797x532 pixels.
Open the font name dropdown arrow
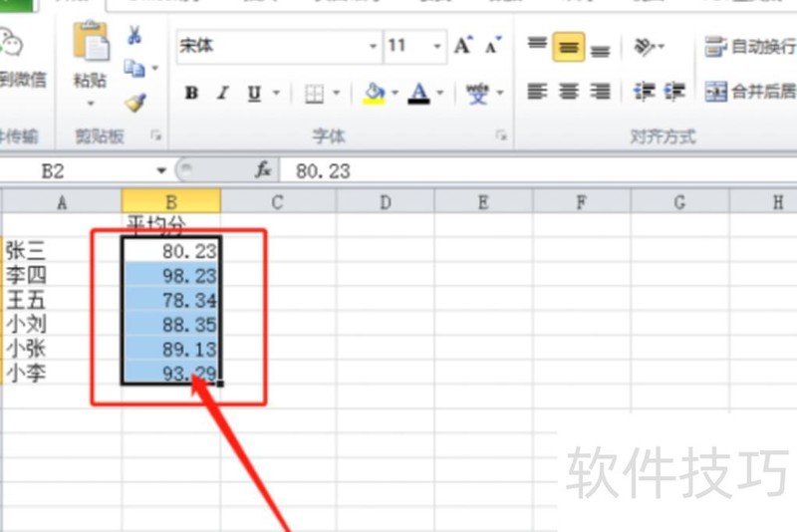coord(373,46)
